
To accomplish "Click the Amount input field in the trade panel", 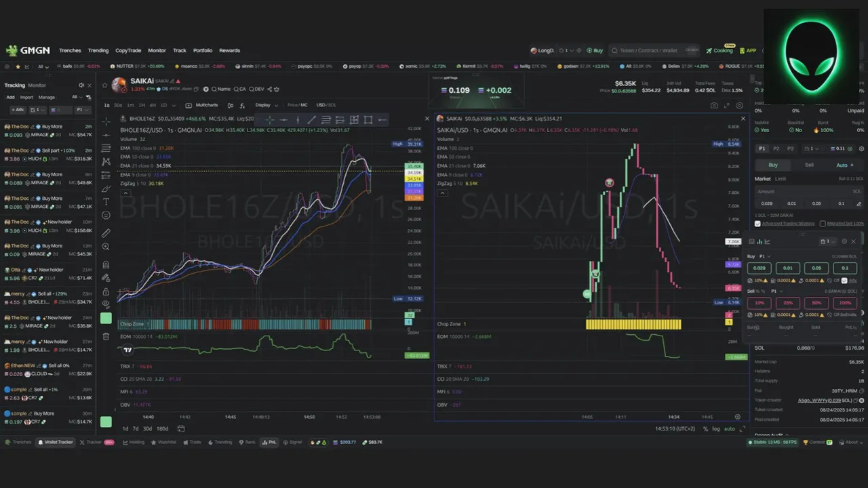I will pyautogui.click(x=808, y=192).
